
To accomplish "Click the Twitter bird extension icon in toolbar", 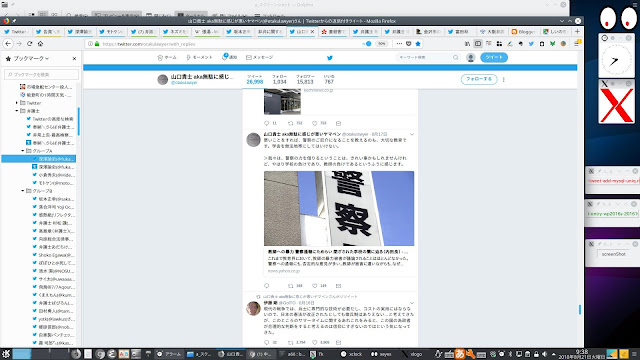I will (x=531, y=44).
